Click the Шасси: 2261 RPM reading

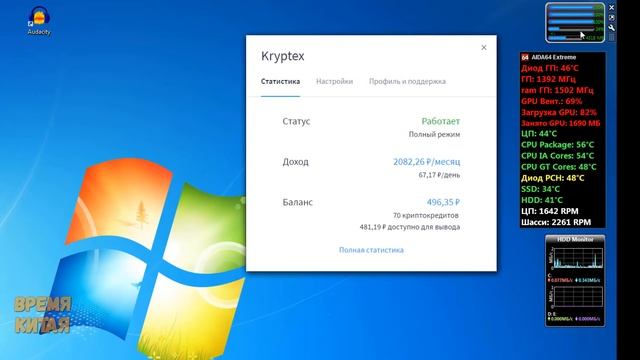556,222
